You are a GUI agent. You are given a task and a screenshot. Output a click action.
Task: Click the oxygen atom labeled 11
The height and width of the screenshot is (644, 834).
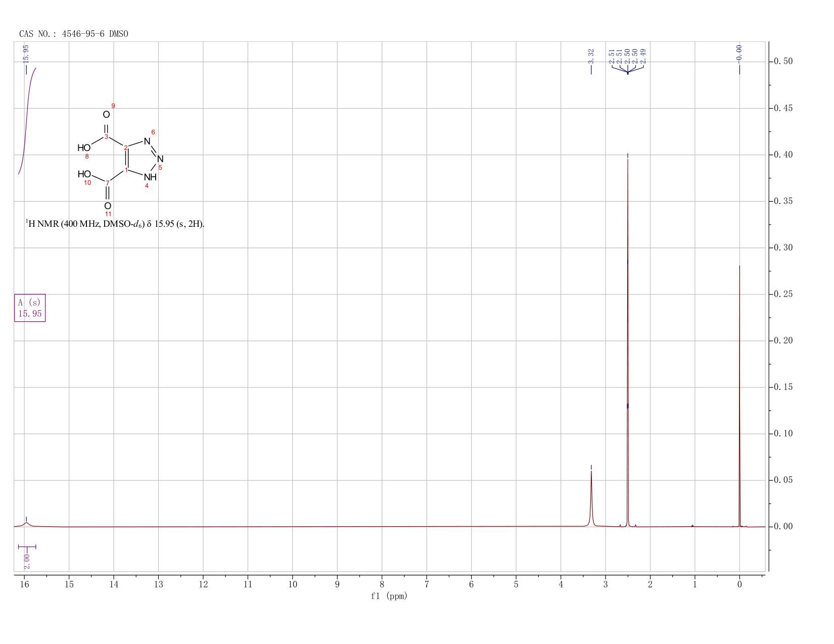coord(108,206)
